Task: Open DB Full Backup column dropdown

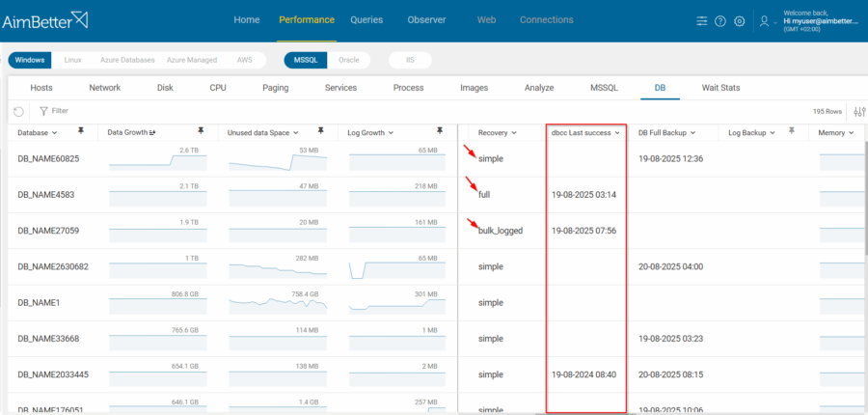Action: point(692,133)
